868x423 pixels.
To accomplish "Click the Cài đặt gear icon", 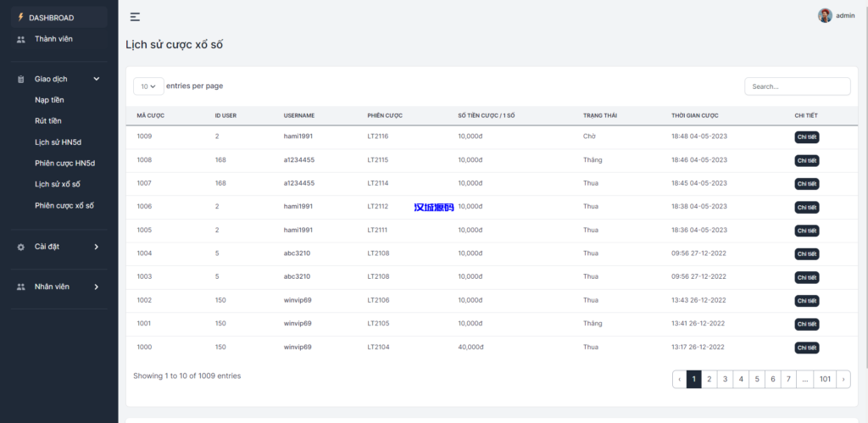I will click(21, 247).
